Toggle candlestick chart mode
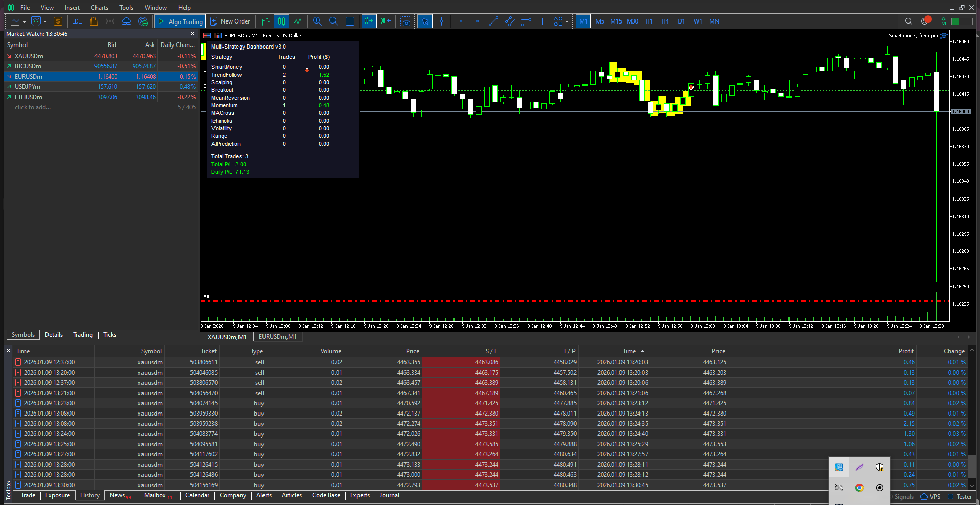The width and height of the screenshot is (980, 505). click(x=281, y=21)
